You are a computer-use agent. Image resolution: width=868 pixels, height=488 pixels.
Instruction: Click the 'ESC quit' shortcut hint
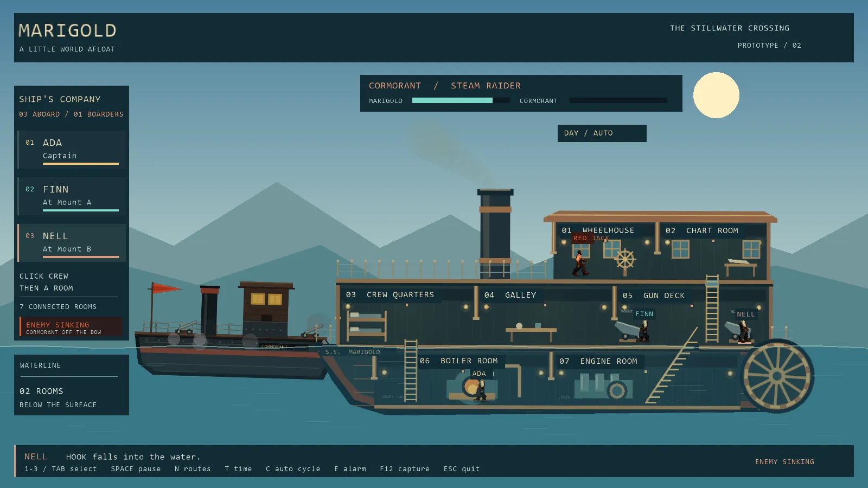[x=462, y=469]
